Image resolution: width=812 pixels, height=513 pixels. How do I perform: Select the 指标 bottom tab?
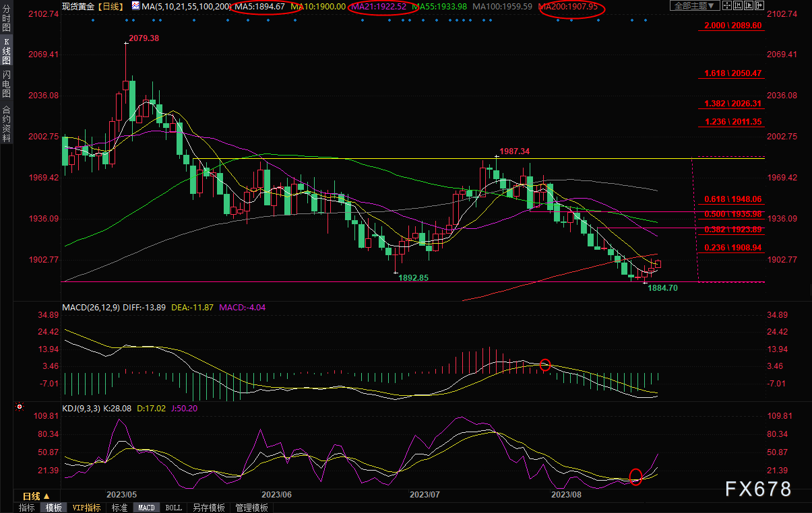(27, 508)
